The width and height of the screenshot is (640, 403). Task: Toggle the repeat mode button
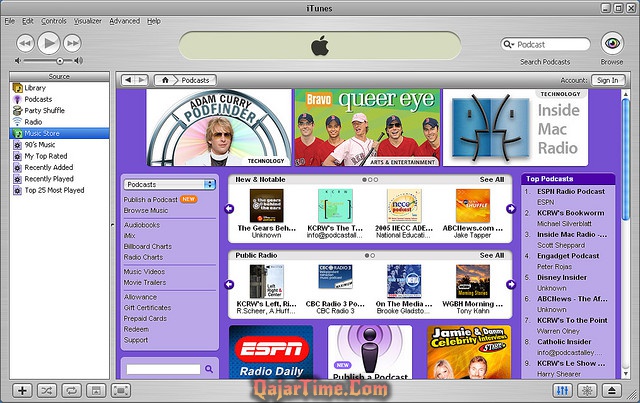70,390
